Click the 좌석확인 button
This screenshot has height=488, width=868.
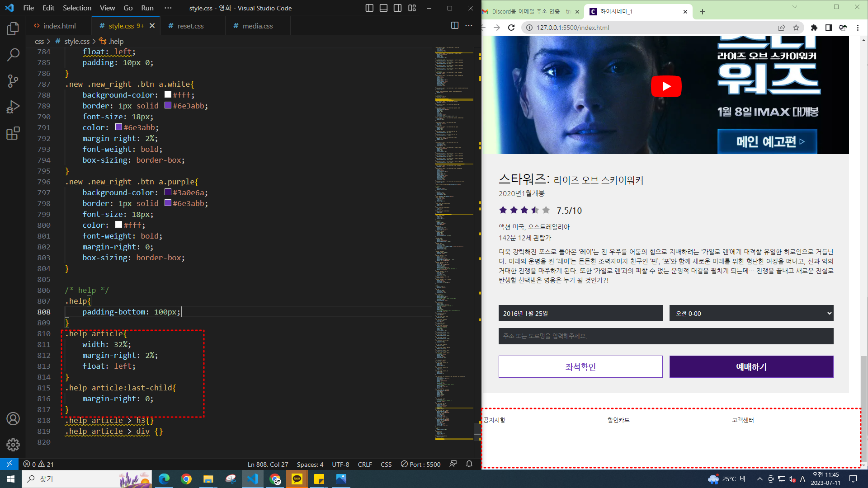(580, 366)
